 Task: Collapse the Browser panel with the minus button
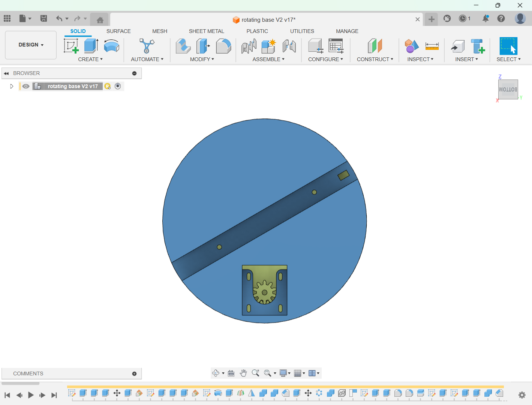(x=134, y=73)
